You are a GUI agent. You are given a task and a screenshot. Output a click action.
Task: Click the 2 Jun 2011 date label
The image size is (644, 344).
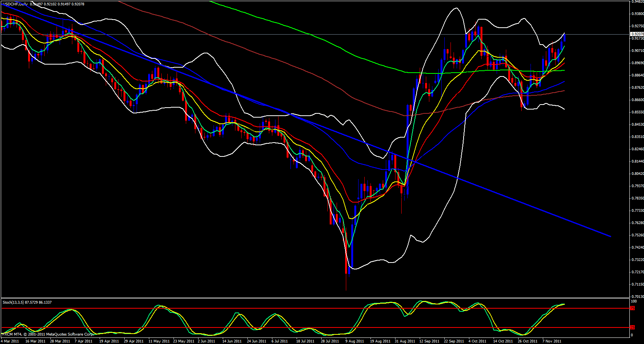(x=207, y=341)
